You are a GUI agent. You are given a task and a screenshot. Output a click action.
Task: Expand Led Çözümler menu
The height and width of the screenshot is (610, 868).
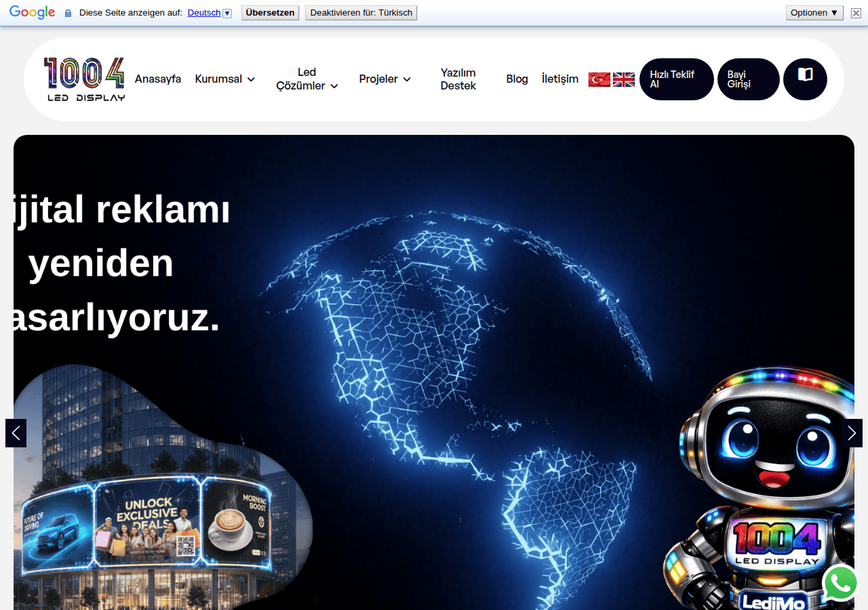click(307, 79)
